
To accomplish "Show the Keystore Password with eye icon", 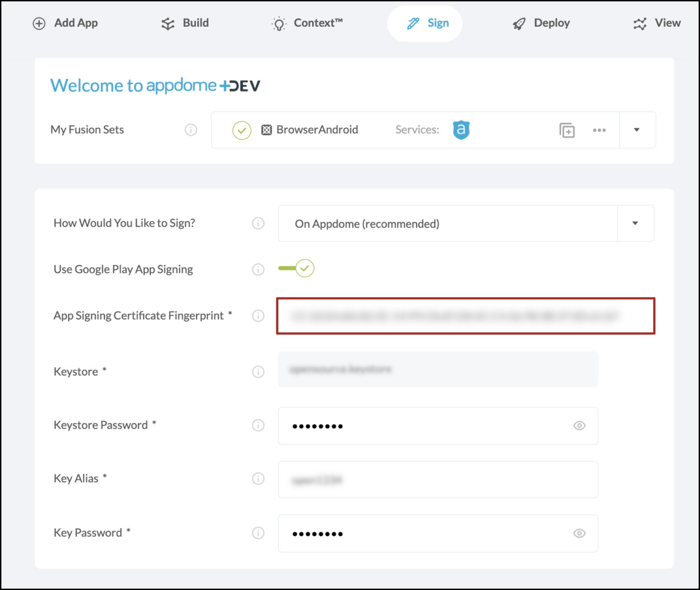I will 579,426.
